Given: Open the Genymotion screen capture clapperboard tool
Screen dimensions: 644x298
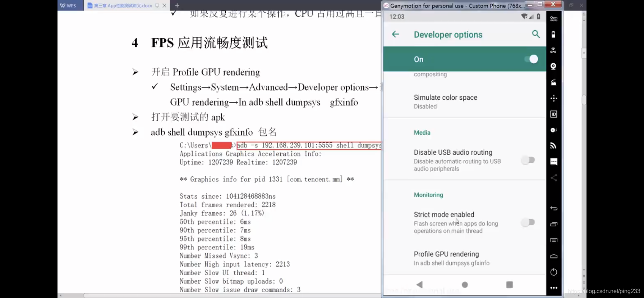Looking at the screenshot, I should 553,82.
